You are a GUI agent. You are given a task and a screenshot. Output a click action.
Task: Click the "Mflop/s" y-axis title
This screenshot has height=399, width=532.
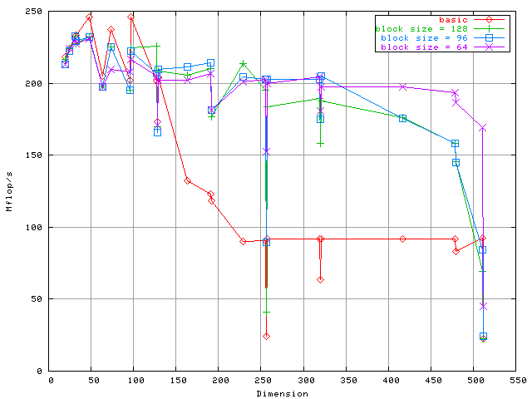[x=9, y=191]
